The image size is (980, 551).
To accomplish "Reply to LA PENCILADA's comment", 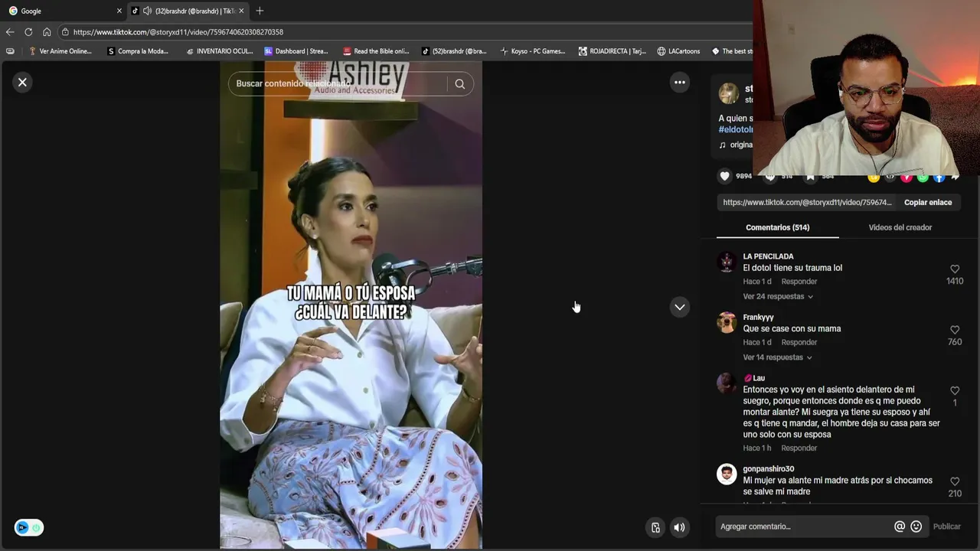I will [799, 282].
